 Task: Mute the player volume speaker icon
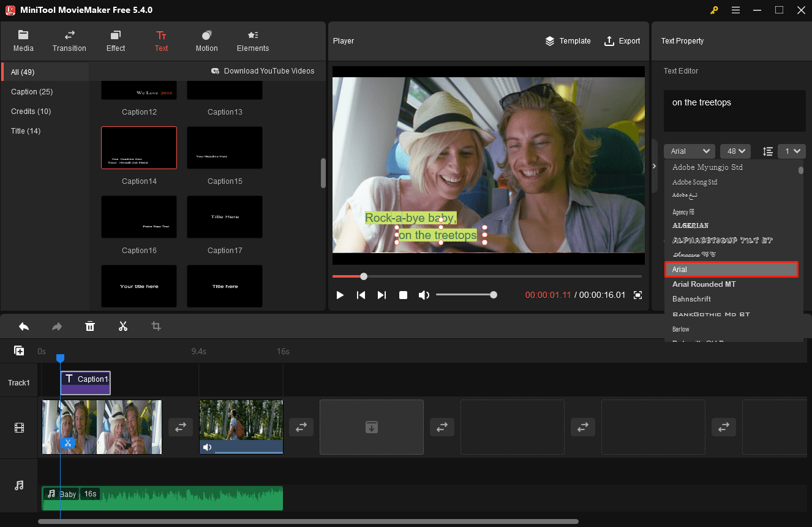click(424, 295)
